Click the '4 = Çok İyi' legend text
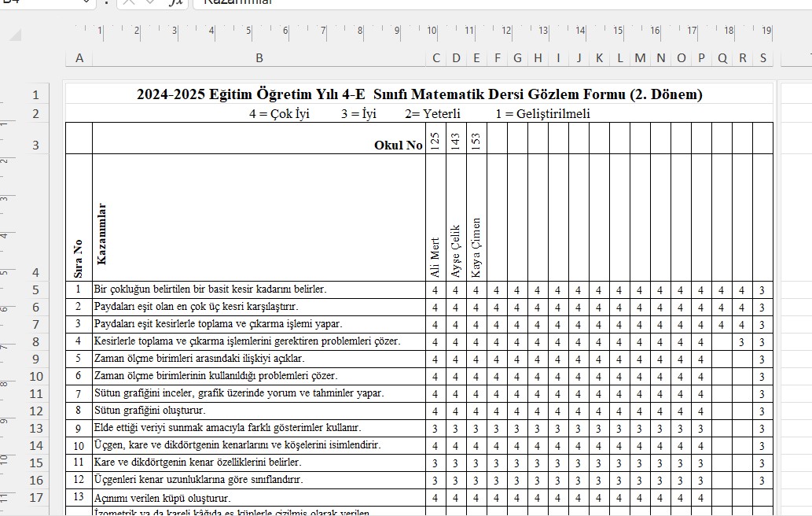This screenshot has width=812, height=516. [279, 113]
